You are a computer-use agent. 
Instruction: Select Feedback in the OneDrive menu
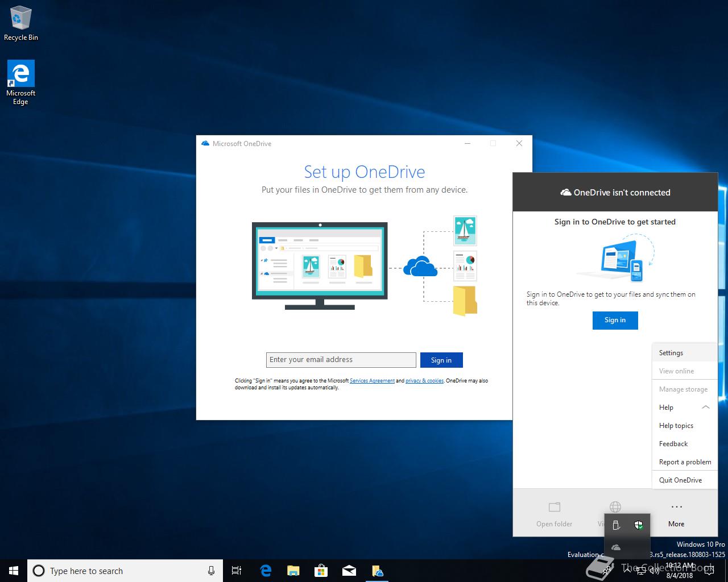684,443
